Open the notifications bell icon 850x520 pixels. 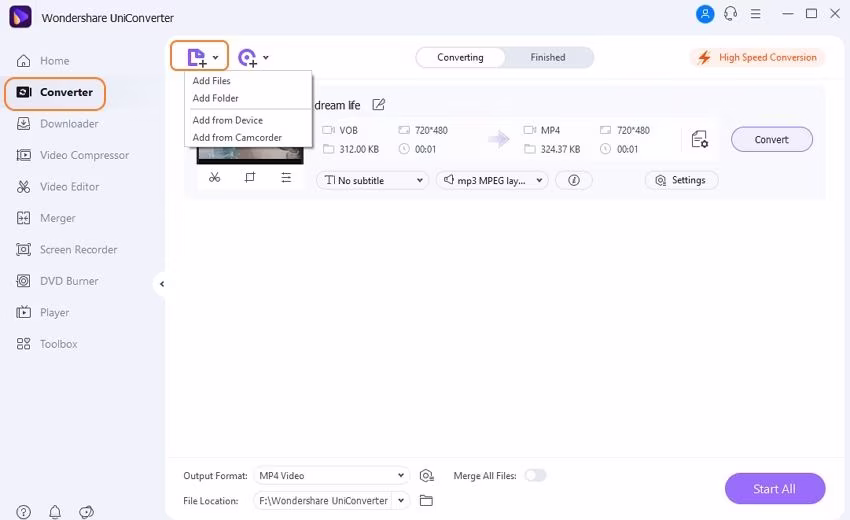55,512
